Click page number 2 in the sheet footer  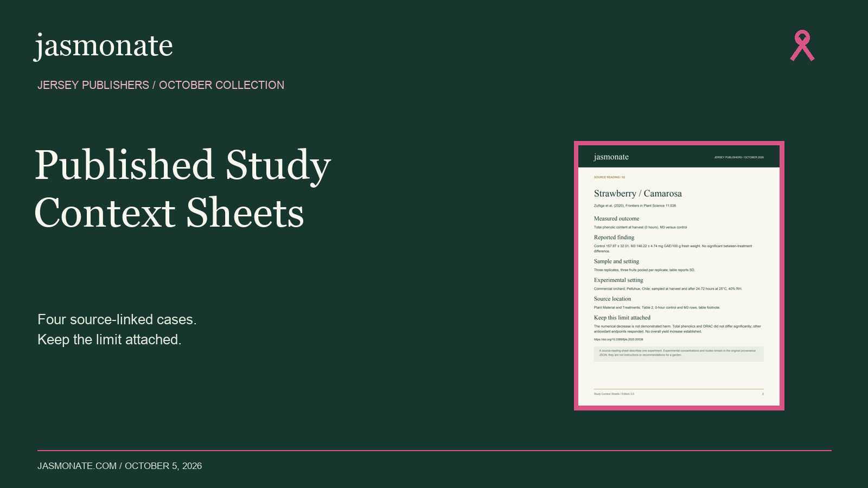pyautogui.click(x=763, y=394)
